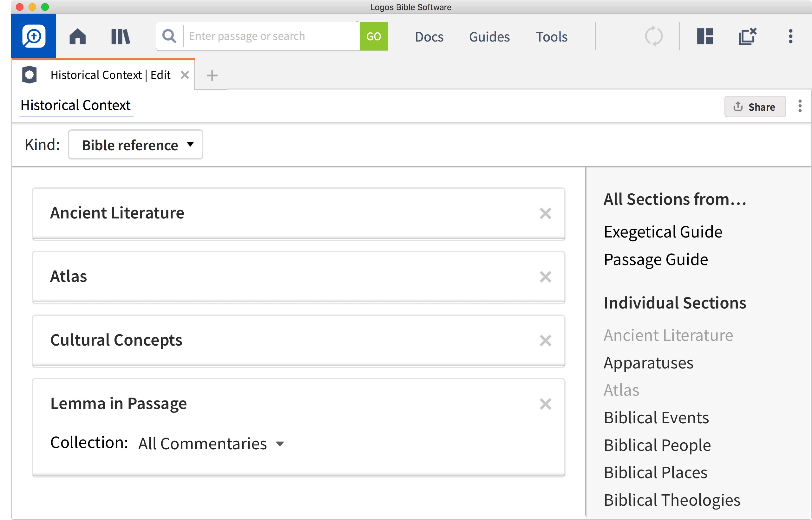The image size is (812, 520).
Task: Open the guide panel three-dot menu
Action: coord(800,106)
